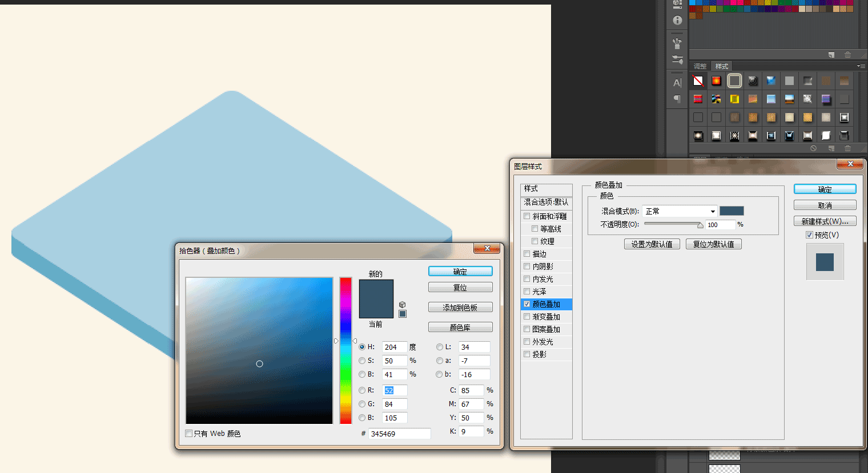Enable 外发光 outer glow checkbox
868x473 pixels.
tap(527, 342)
